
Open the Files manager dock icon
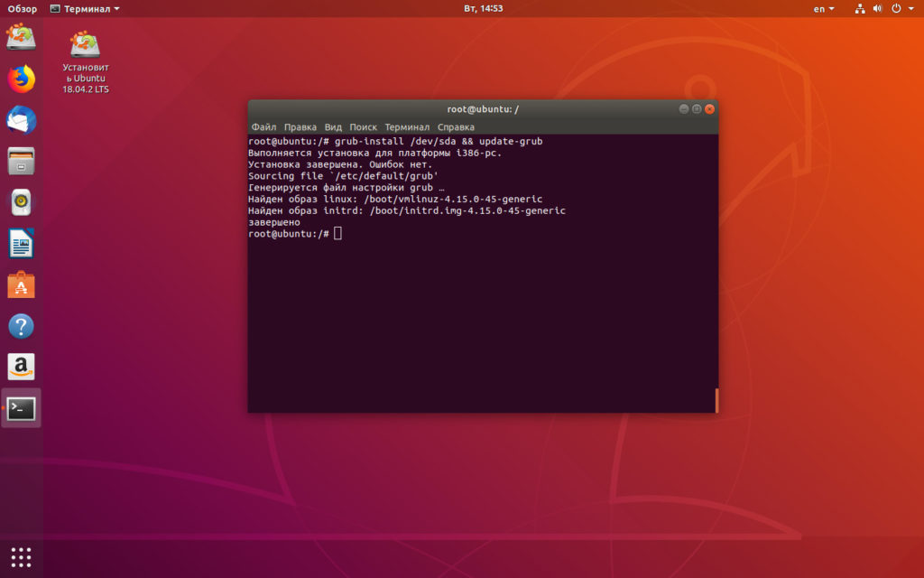coord(22,161)
